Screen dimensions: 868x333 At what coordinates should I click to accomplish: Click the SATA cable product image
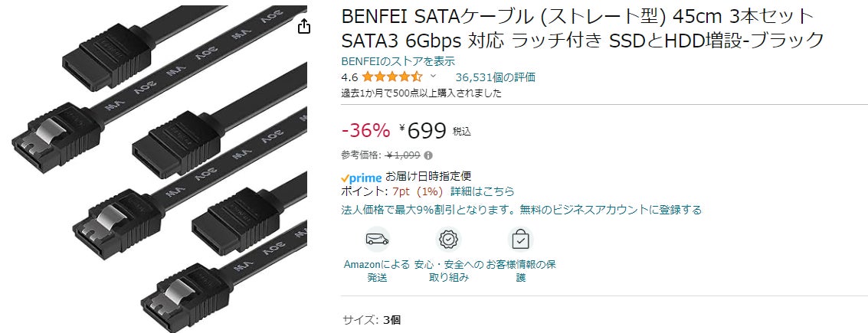pyautogui.click(x=161, y=168)
